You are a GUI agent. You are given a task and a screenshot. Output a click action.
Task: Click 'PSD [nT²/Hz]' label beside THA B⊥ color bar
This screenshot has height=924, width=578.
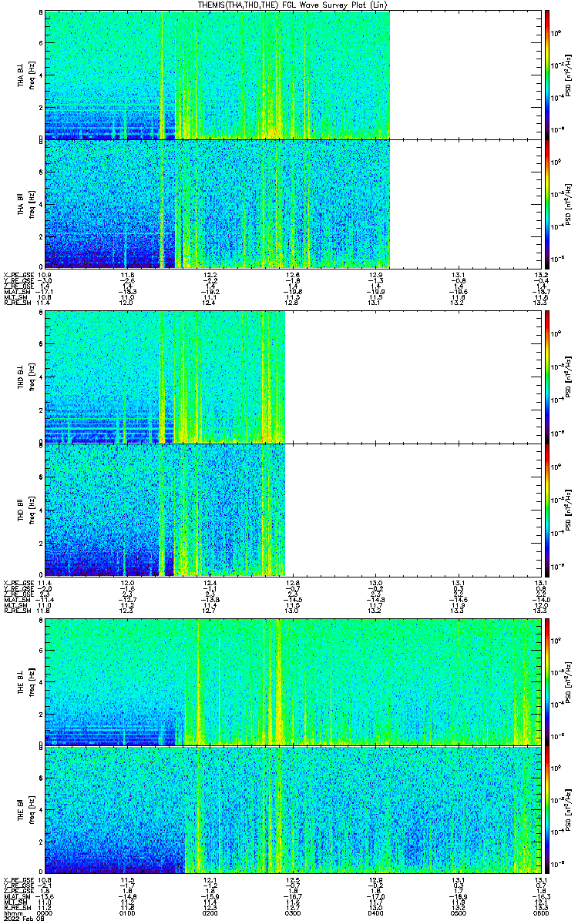[569, 75]
